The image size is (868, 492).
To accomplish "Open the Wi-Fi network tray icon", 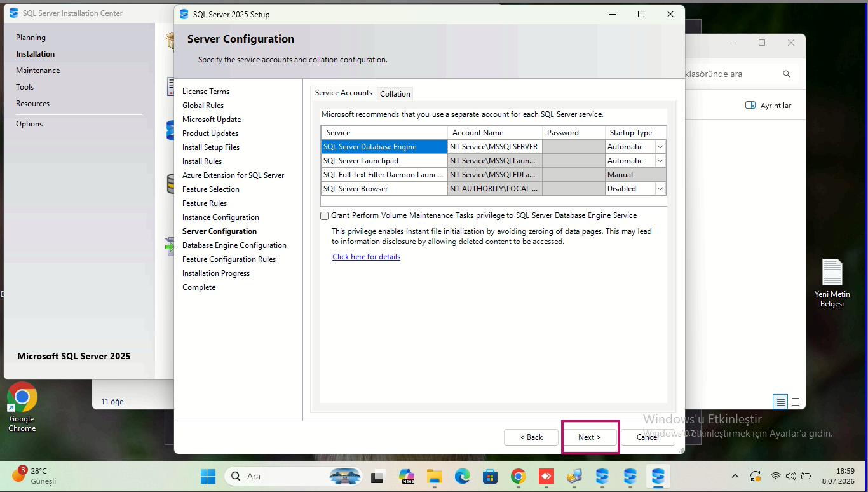I will [776, 476].
